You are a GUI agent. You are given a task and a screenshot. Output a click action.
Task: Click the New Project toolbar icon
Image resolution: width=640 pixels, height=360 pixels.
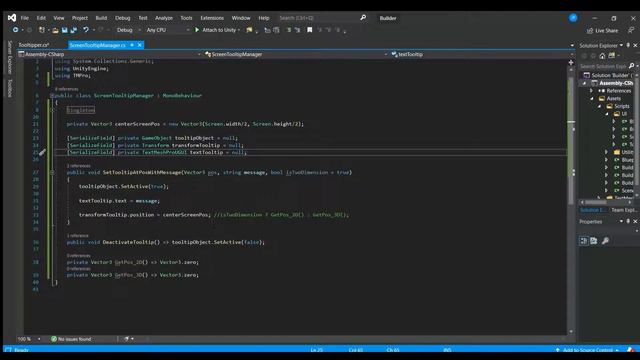(x=41, y=30)
